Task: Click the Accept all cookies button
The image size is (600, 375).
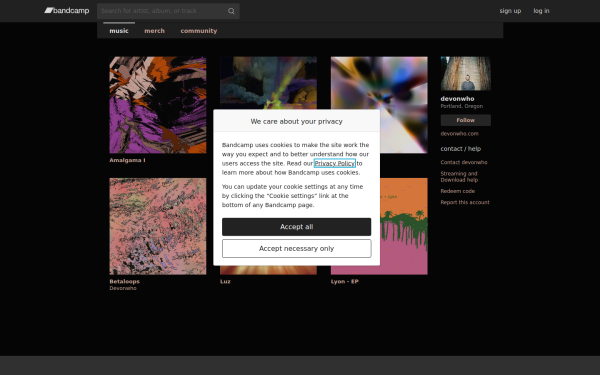Action: [x=297, y=227]
